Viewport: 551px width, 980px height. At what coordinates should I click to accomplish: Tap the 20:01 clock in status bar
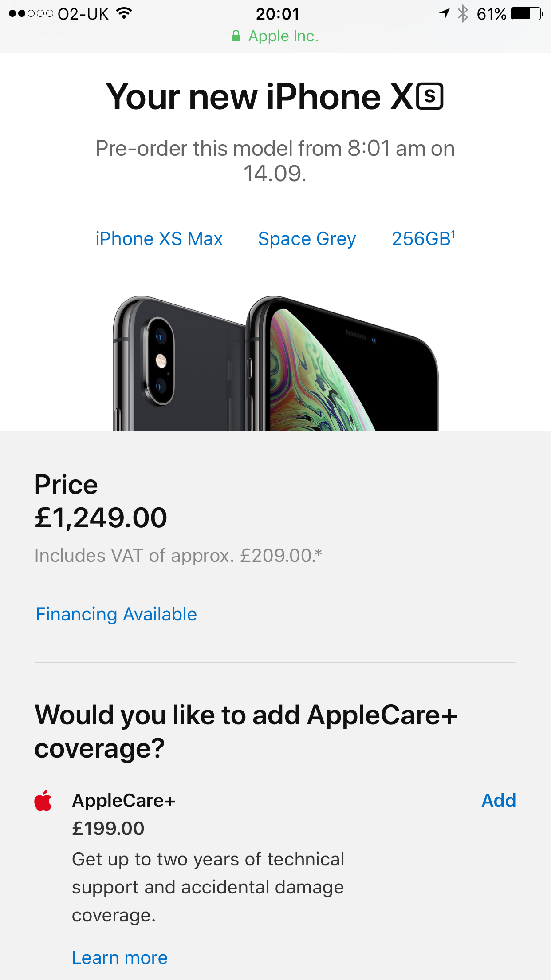point(278,14)
